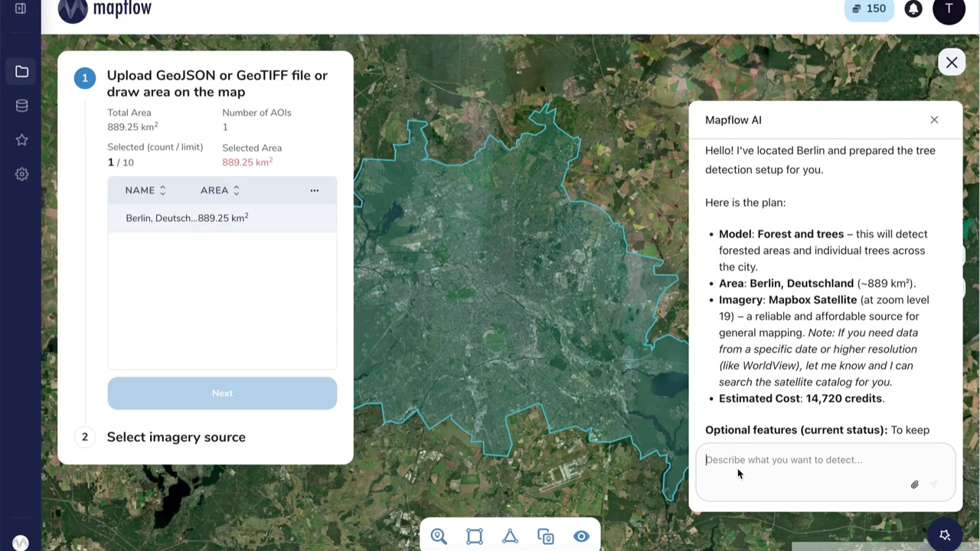Image resolution: width=980 pixels, height=551 pixels.
Task: Click the Mapflow logo
Action: [105, 10]
